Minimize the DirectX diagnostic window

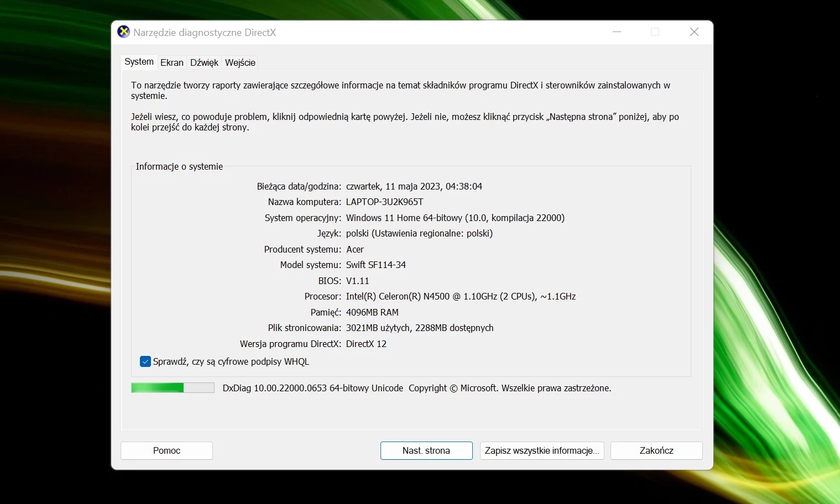[617, 32]
